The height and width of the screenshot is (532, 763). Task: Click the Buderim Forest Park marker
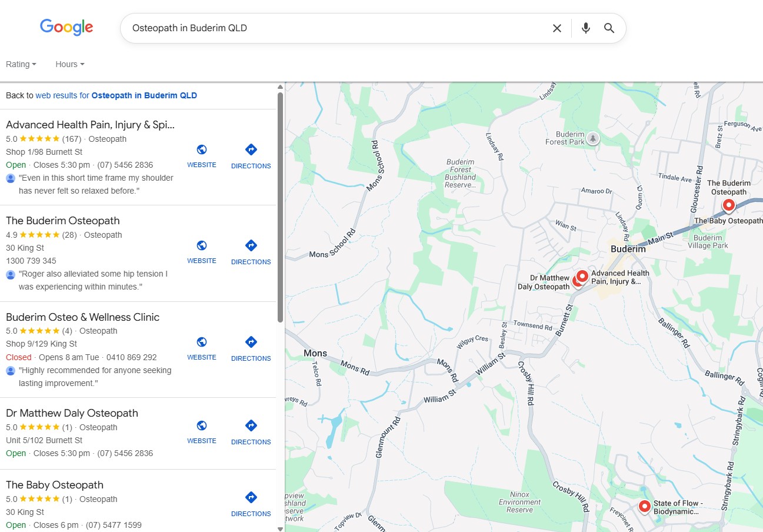[593, 138]
